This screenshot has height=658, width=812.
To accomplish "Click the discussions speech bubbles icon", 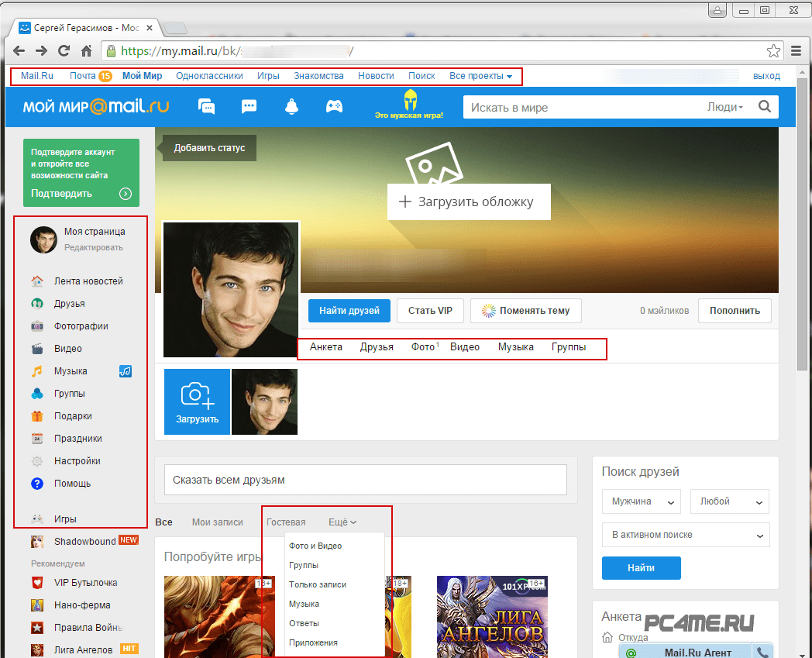I will click(x=207, y=107).
